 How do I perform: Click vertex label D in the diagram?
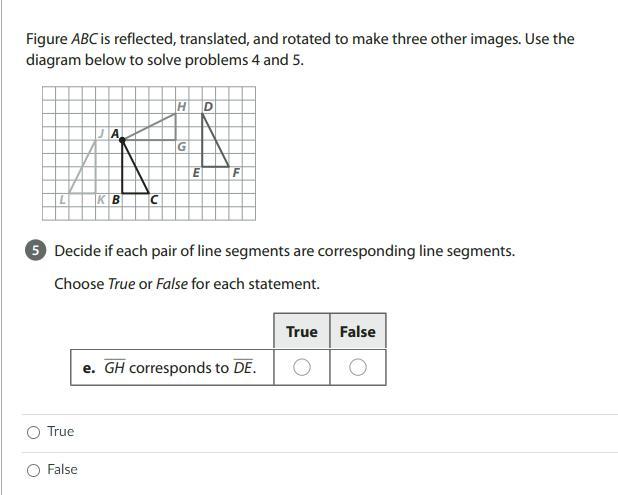(x=208, y=106)
